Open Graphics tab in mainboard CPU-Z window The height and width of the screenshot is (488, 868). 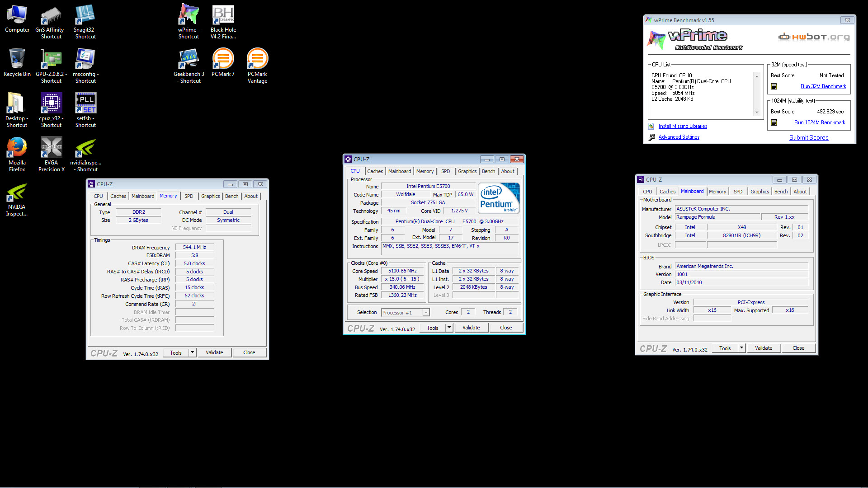[759, 192]
